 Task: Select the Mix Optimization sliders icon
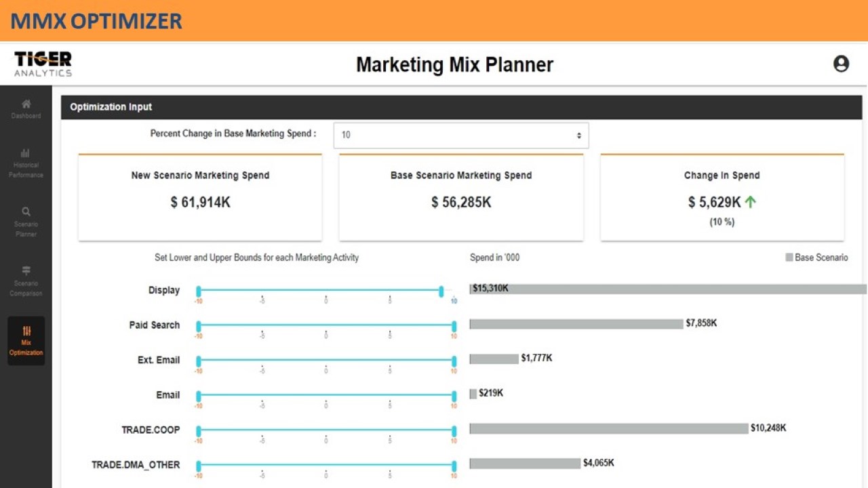[26, 331]
